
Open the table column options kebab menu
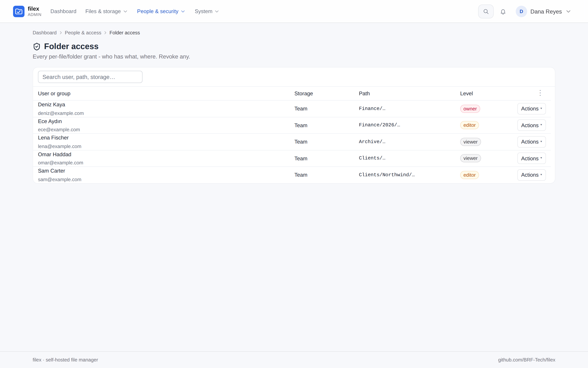tap(540, 93)
